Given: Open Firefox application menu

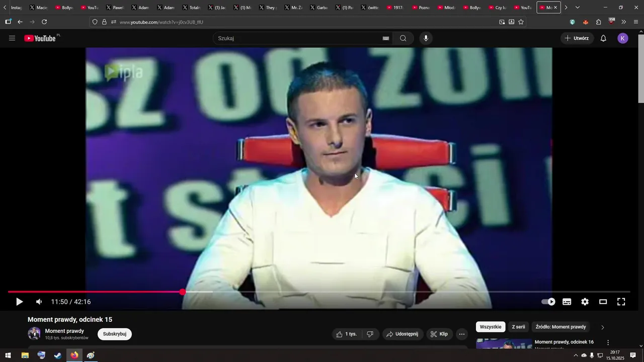Looking at the screenshot, I should click(x=636, y=22).
